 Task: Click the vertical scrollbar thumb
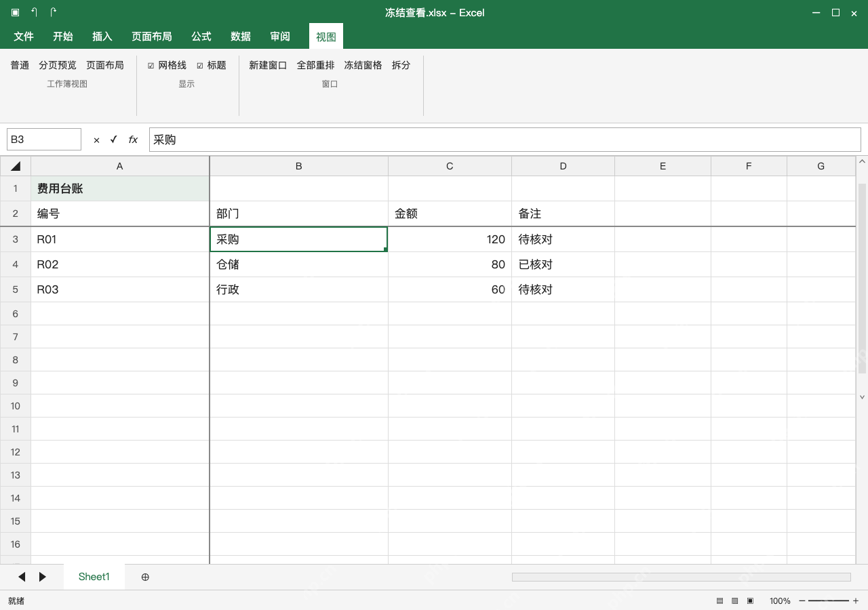[863, 278]
